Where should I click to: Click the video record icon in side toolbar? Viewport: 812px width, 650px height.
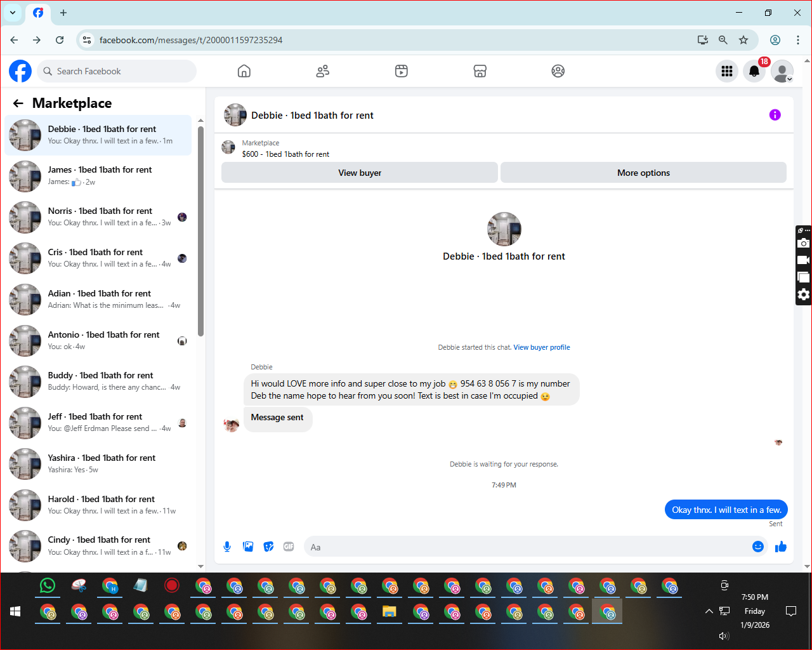[x=804, y=260]
